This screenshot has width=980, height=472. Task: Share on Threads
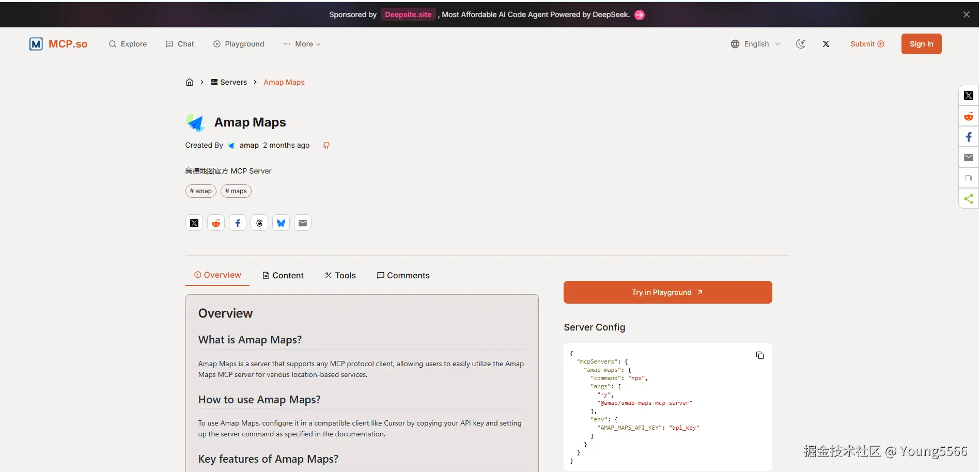click(x=259, y=223)
